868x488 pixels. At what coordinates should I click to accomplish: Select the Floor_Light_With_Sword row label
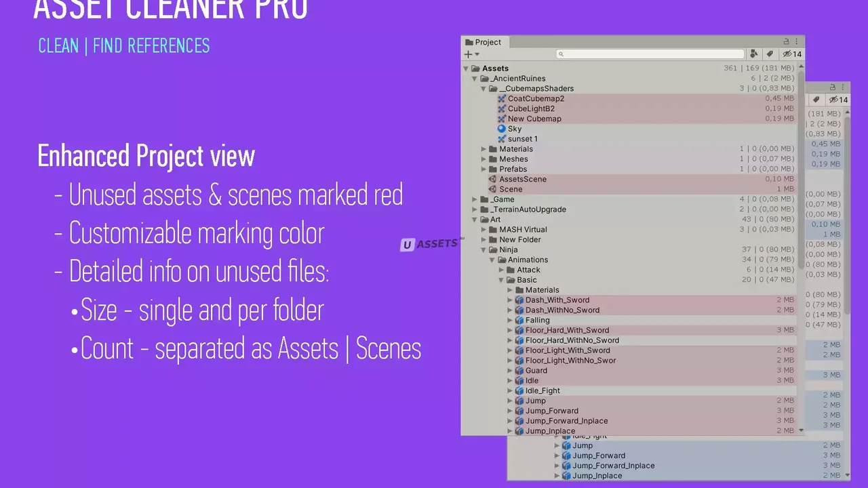pyautogui.click(x=568, y=350)
